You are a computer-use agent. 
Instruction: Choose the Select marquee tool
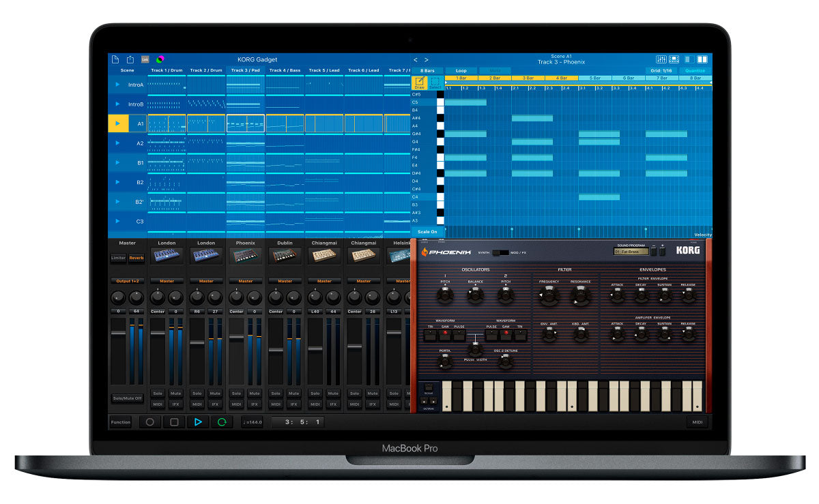click(435, 83)
